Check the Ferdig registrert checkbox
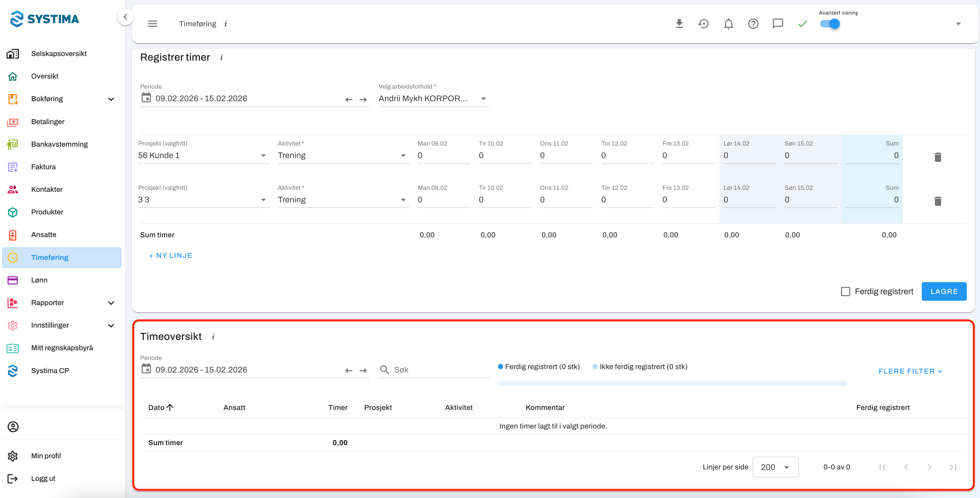Screen dimensions: 980x498 click(x=845, y=291)
